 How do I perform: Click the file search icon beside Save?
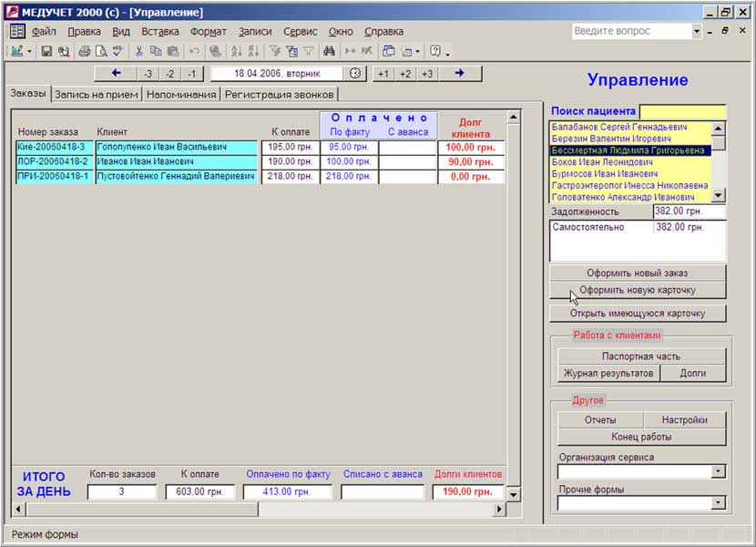click(x=64, y=51)
